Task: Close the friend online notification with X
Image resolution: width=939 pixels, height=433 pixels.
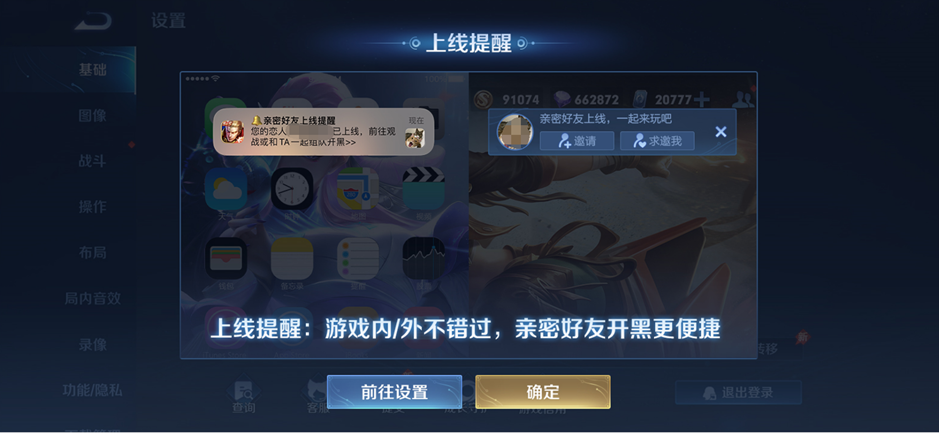Action: pyautogui.click(x=720, y=132)
